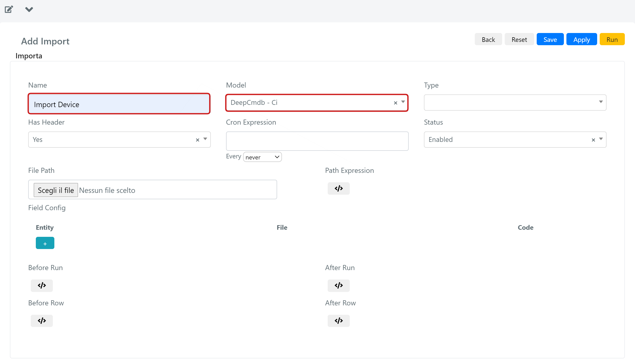Open the Every never frequency selector

pyautogui.click(x=262, y=157)
